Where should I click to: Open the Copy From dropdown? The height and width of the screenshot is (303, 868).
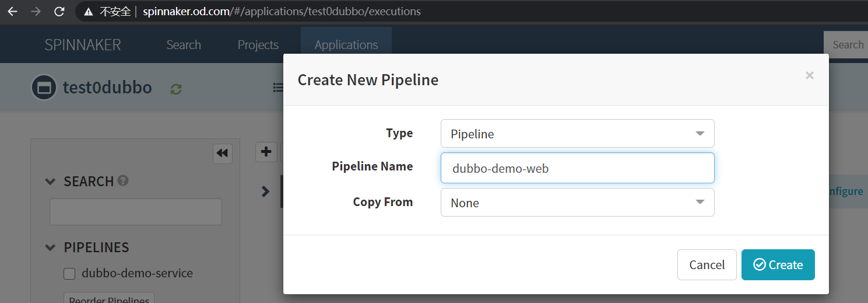tap(577, 203)
